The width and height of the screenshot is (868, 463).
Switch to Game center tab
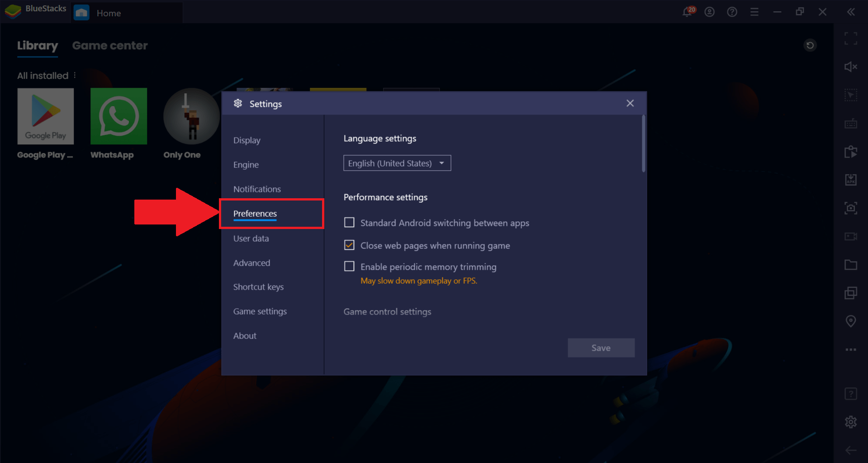pos(110,46)
